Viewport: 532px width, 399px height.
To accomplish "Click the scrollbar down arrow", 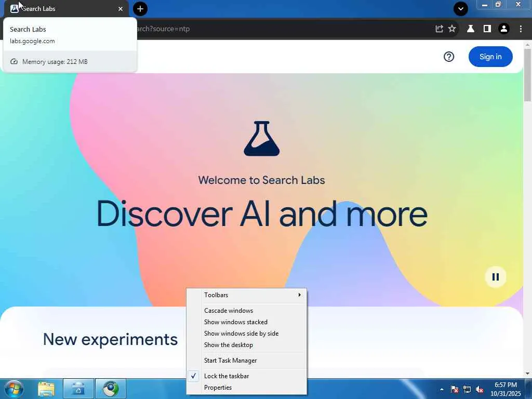I will click(527, 374).
